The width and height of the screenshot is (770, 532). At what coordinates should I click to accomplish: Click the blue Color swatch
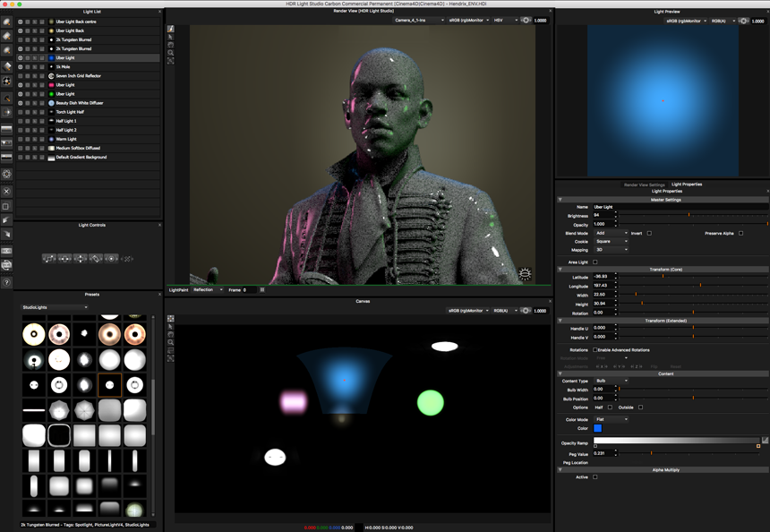tap(597, 428)
